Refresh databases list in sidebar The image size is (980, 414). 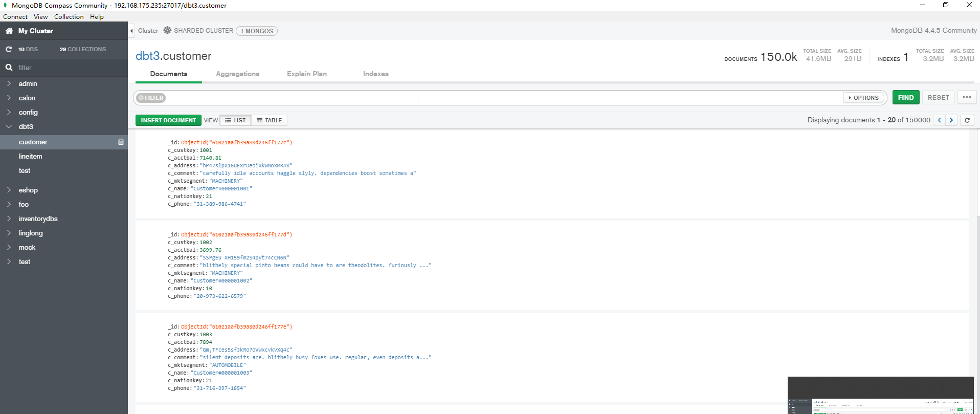click(x=9, y=49)
